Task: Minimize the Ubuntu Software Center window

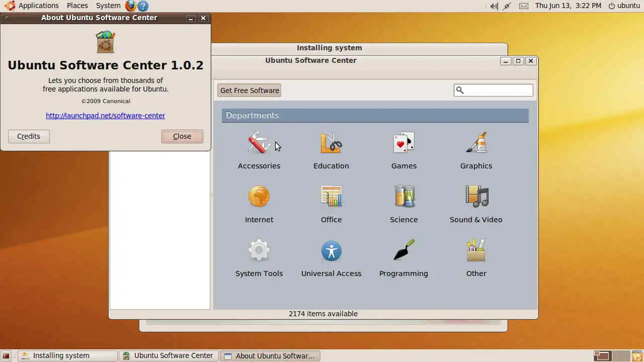Action: point(506,61)
